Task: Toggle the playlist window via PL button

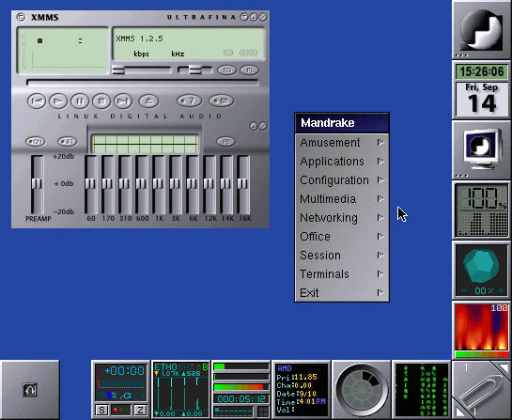Action: [x=250, y=70]
